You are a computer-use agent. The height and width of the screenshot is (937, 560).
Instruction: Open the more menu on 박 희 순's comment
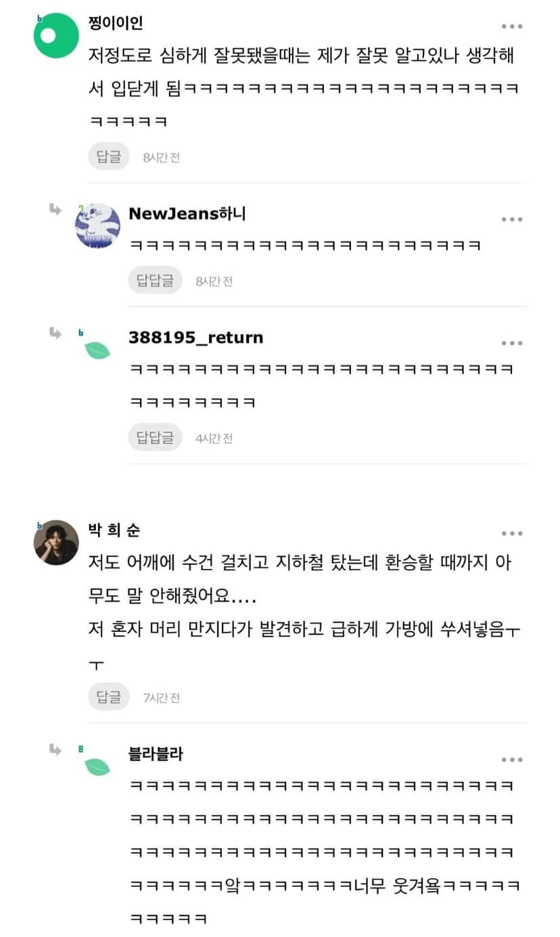pos(511,534)
